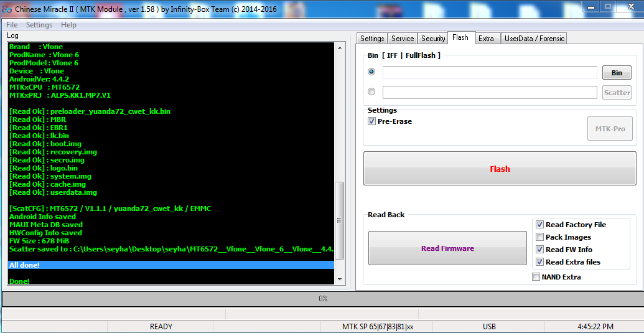Click '[Read Ok] : system.img' log line
The width and height of the screenshot is (644, 333).
[50, 176]
